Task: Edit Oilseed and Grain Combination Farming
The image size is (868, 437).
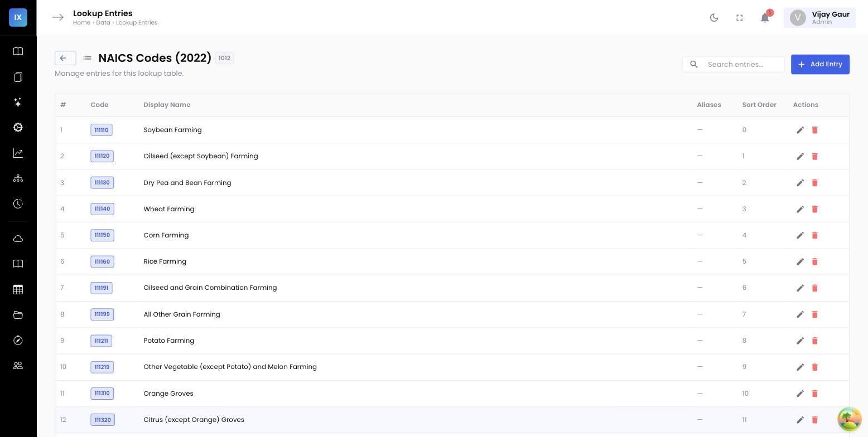Action: tap(800, 288)
